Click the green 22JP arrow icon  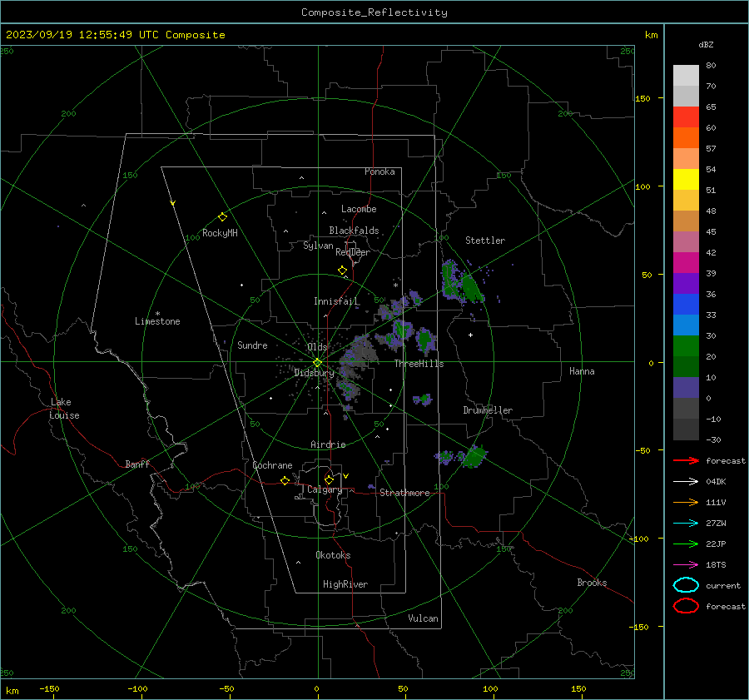tap(686, 544)
